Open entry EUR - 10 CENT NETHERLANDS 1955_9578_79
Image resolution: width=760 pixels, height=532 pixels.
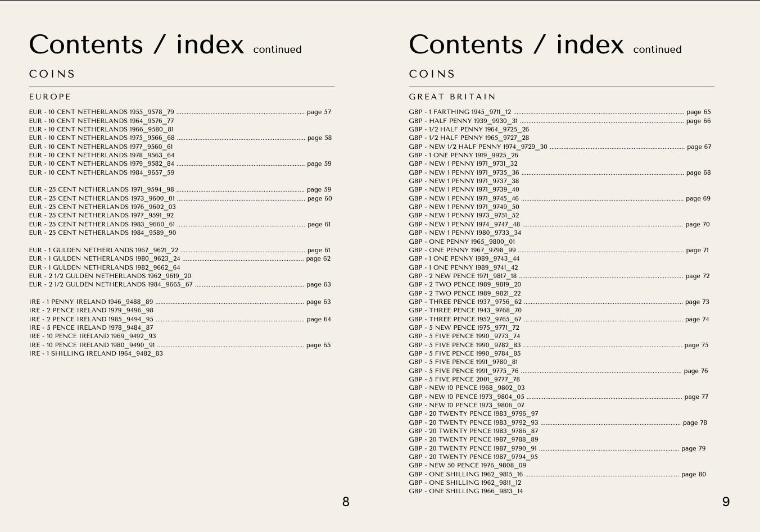coord(101,112)
